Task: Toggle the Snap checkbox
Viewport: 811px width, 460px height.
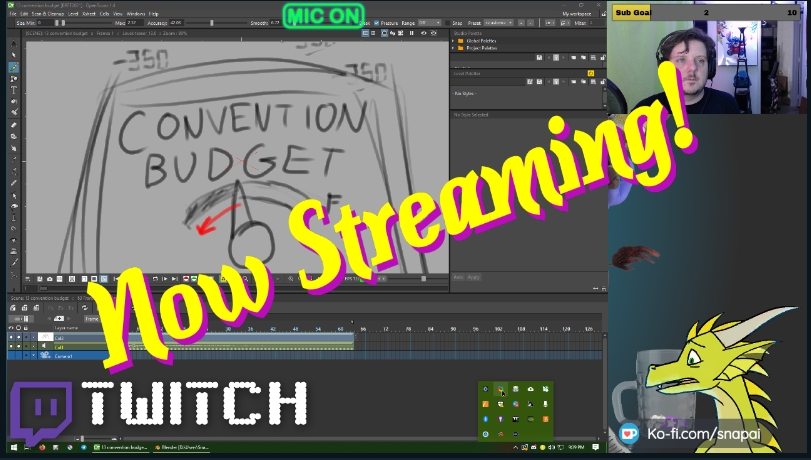Action: (x=447, y=23)
